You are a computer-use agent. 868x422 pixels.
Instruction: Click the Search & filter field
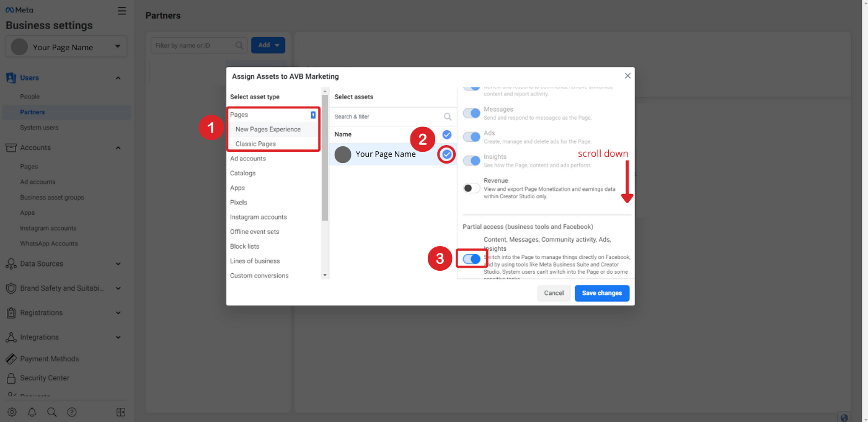(x=387, y=116)
